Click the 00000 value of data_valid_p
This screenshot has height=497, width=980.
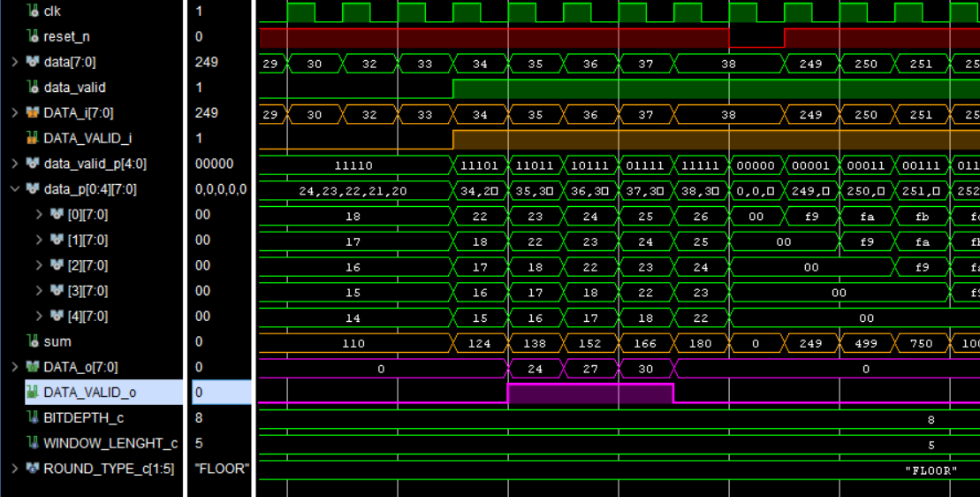pos(214,164)
